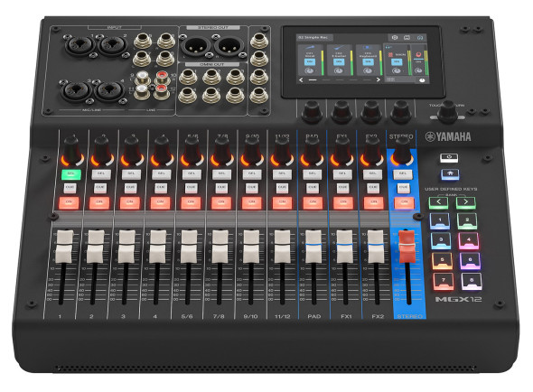This screenshot has height=392, width=533.
Task: Select the Bank right arrow key
Action: (x=465, y=202)
